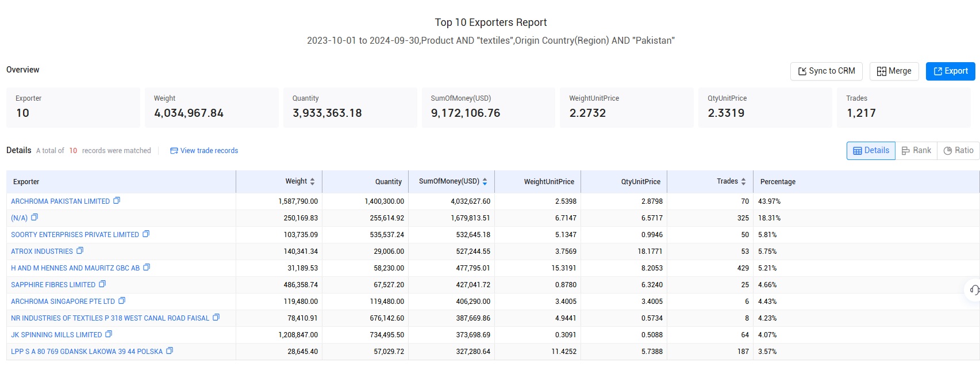Copy SOORTY ENTERPRISES PRIVATE LIMITED name icon
Screen dimensions: 980x381
pos(146,234)
